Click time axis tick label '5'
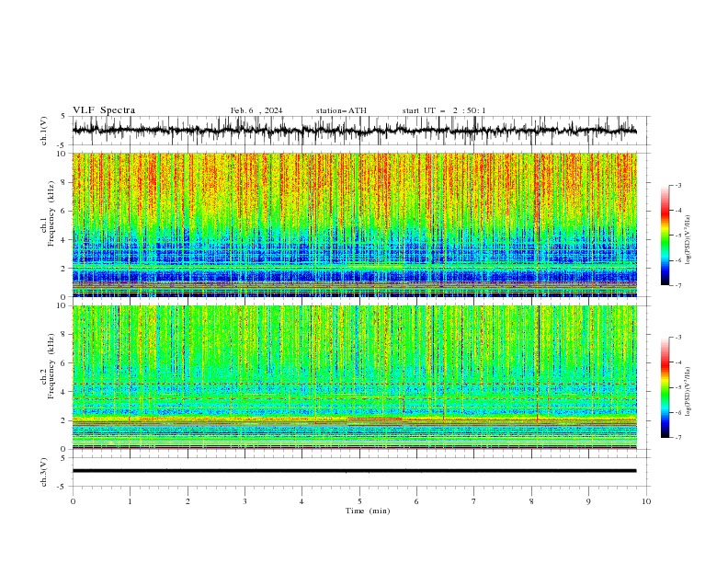 click(x=359, y=501)
